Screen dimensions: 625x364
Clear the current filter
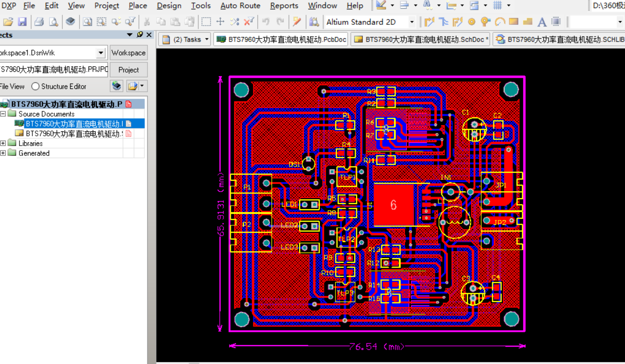click(x=249, y=22)
